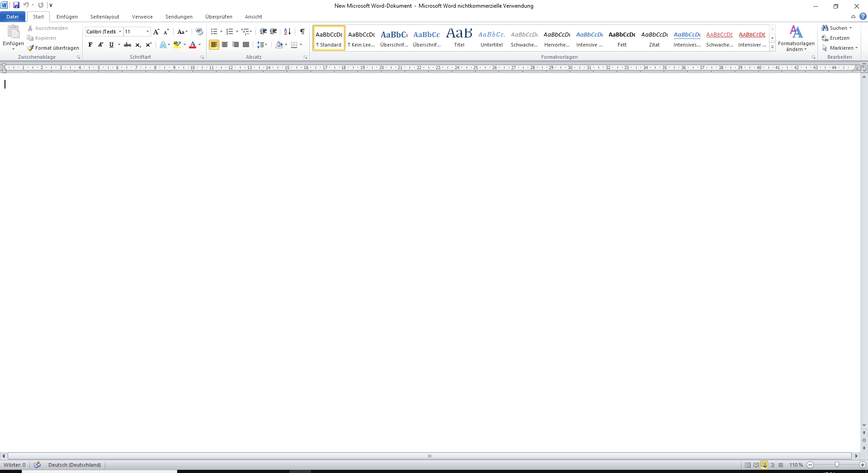Viewport: 868px width, 473px height.
Task: Switch to the Seitenlayout tab
Action: click(x=105, y=17)
